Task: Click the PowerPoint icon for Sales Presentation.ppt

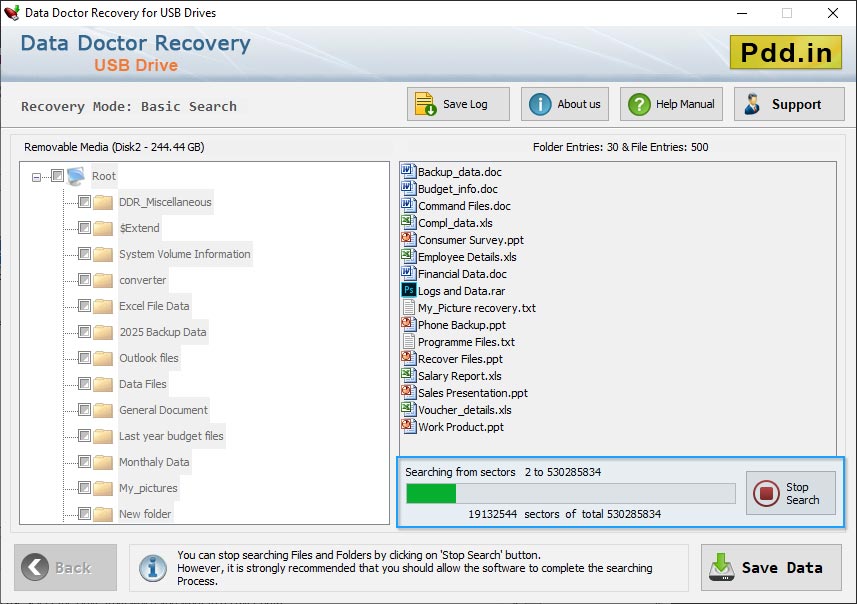Action: click(x=408, y=392)
